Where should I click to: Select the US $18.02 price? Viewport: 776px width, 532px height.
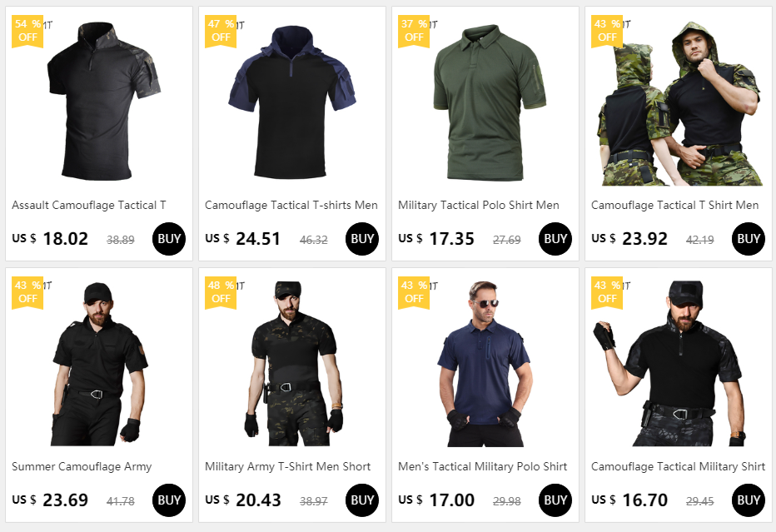tap(50, 239)
